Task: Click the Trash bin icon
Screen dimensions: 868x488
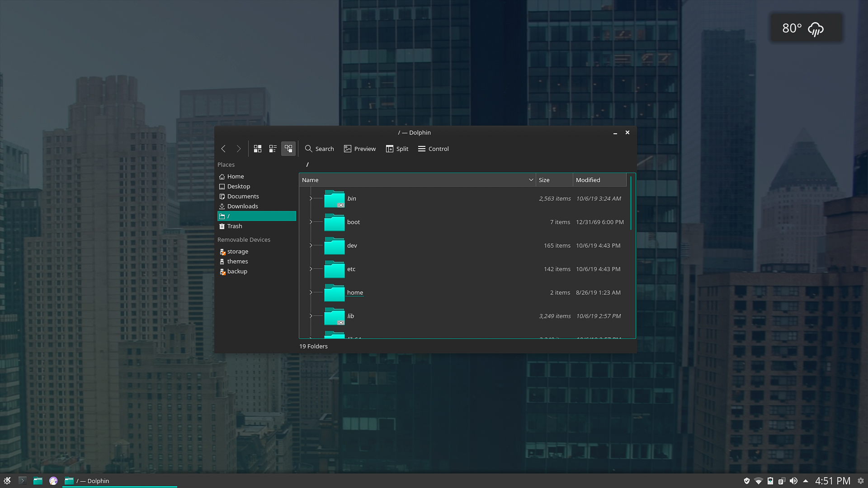Action: (222, 226)
